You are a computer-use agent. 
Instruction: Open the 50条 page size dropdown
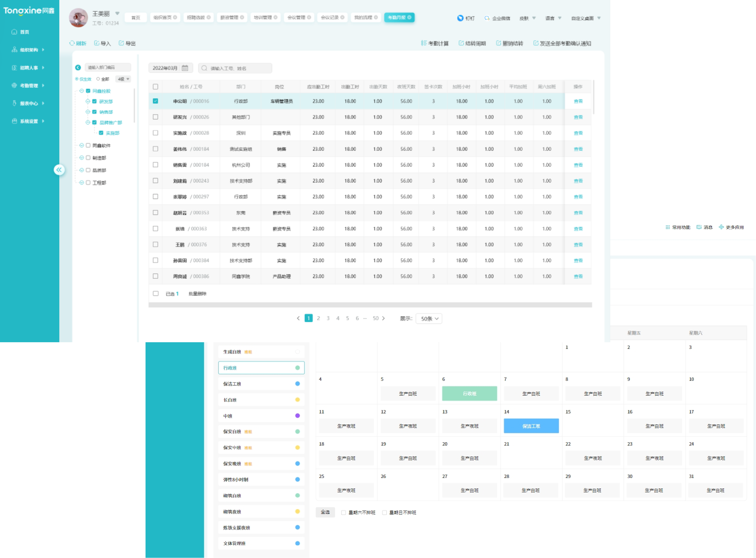pos(429,318)
